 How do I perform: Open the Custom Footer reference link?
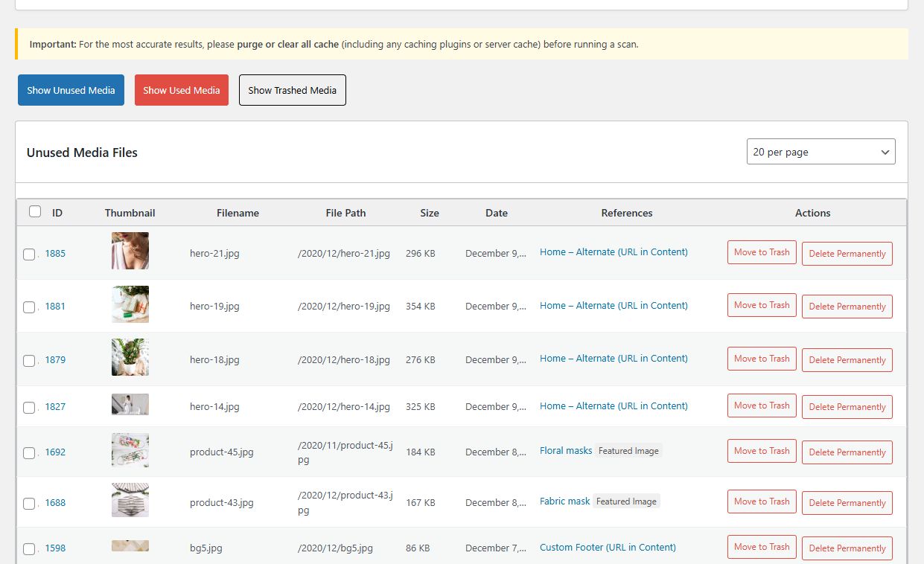pyautogui.click(x=607, y=548)
